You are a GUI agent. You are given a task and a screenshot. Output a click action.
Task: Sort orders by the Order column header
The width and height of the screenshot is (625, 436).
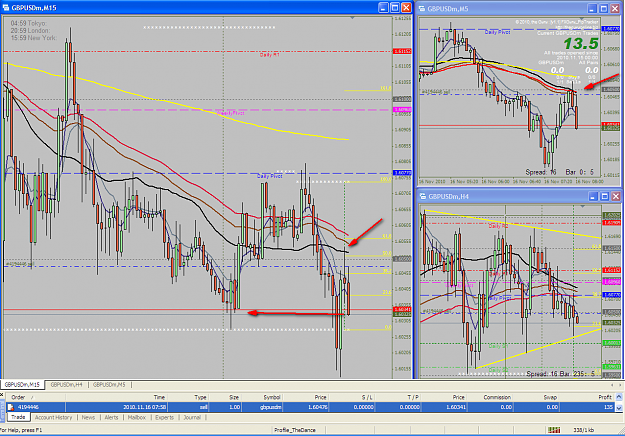pos(36,397)
